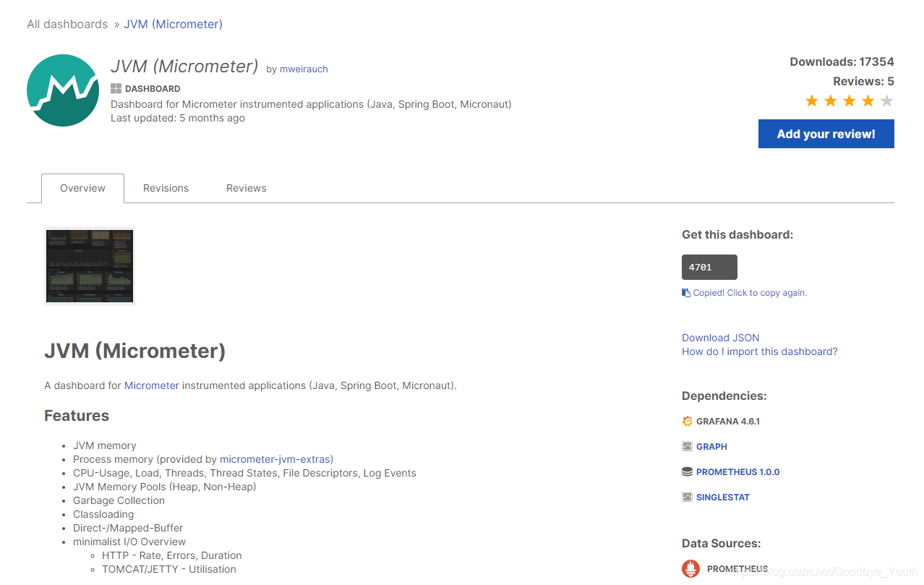The height and width of the screenshot is (585, 924).
Task: Click the Reviews: 5 count text
Action: coord(863,81)
